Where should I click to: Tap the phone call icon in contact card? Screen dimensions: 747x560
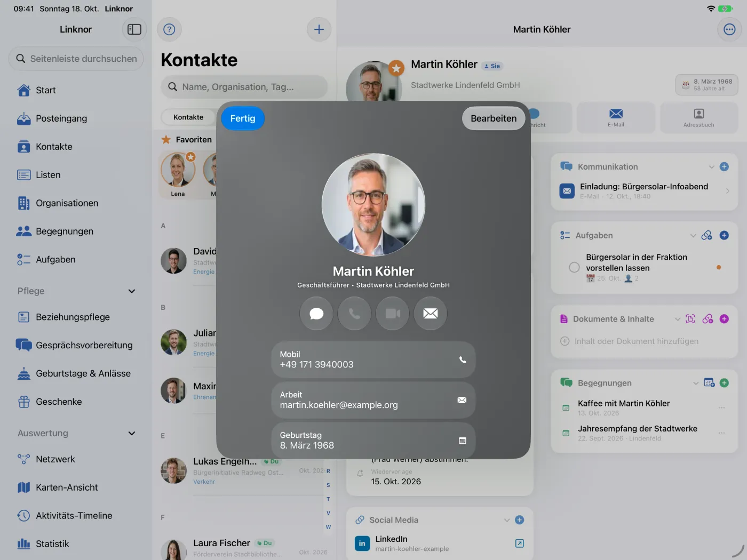click(355, 314)
